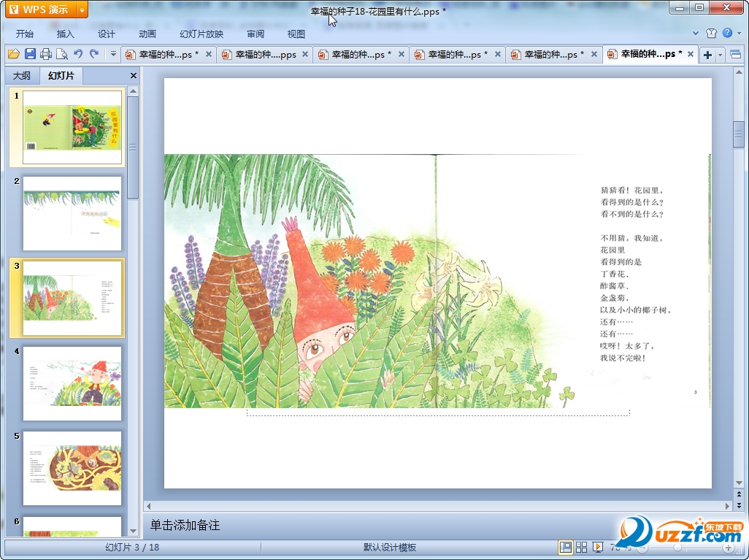Open the 动画 menu tab
Viewport: 749px width, 560px height.
click(147, 34)
